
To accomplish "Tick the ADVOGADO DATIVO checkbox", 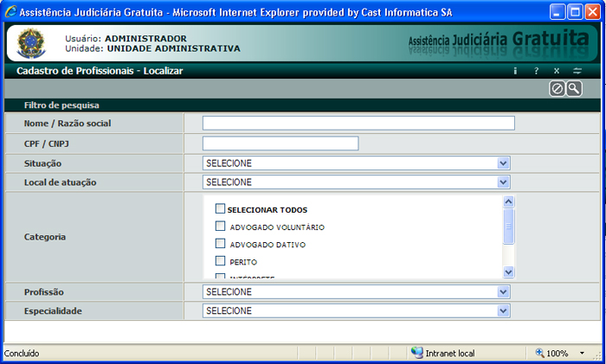I will (x=220, y=244).
